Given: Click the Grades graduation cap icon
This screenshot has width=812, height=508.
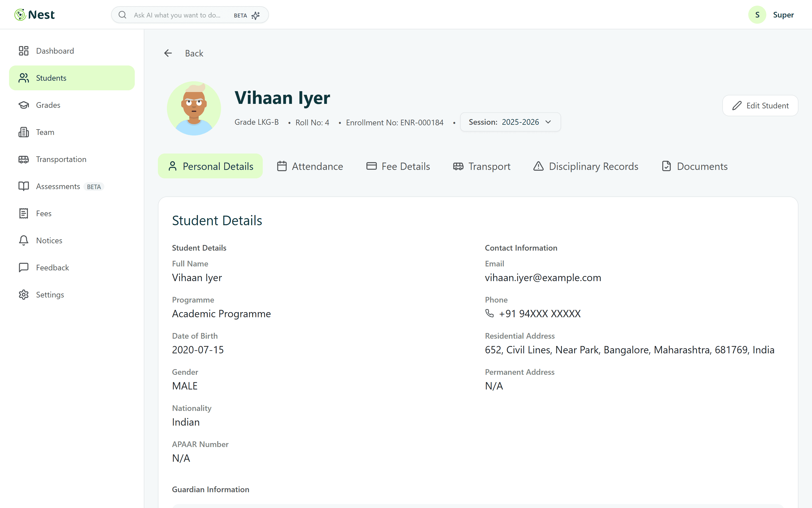Looking at the screenshot, I should pos(23,105).
